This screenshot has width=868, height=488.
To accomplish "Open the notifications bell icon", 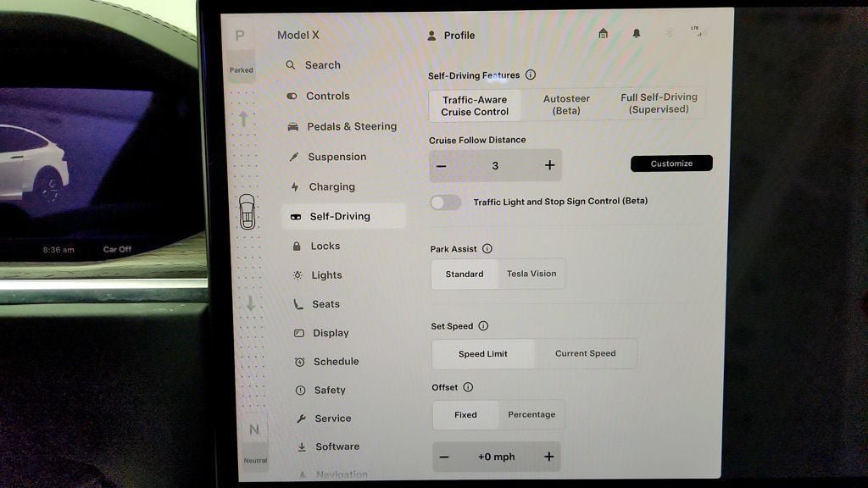I will 637,34.
